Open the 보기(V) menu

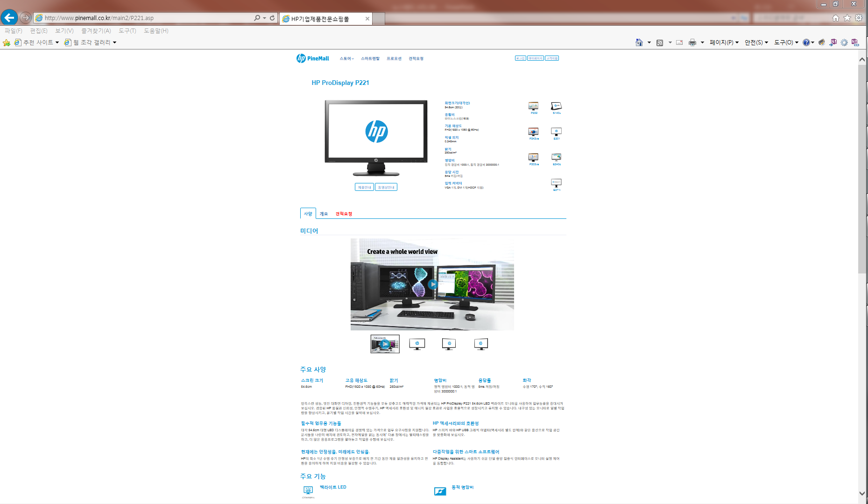click(x=64, y=31)
